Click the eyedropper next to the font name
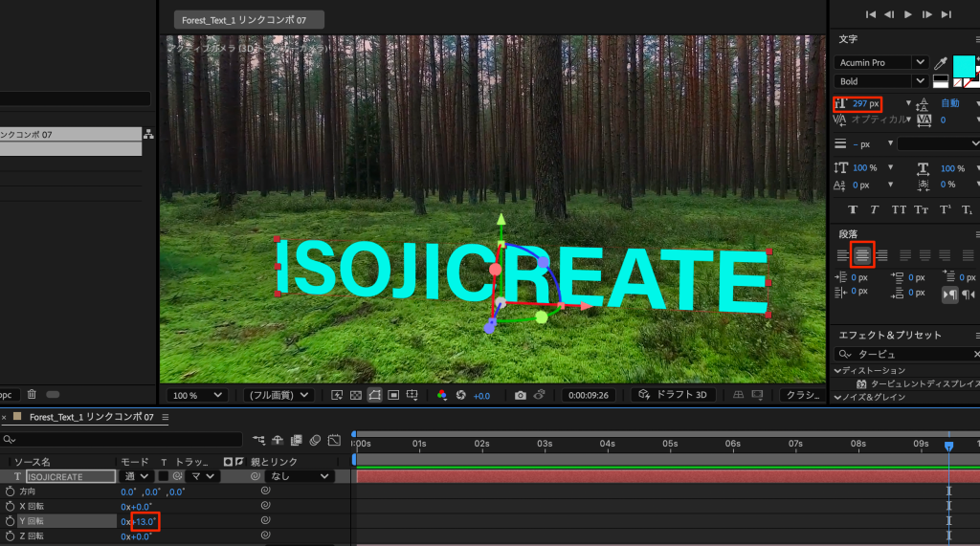980x546 pixels. 940,62
